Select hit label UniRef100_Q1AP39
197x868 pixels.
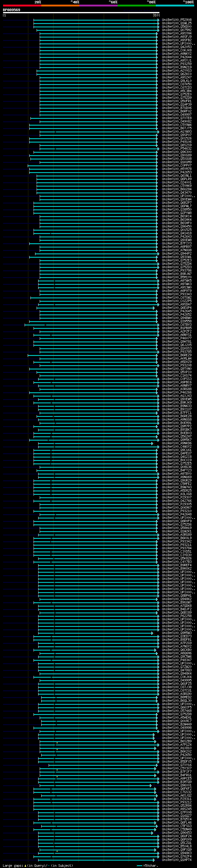(177, 104)
